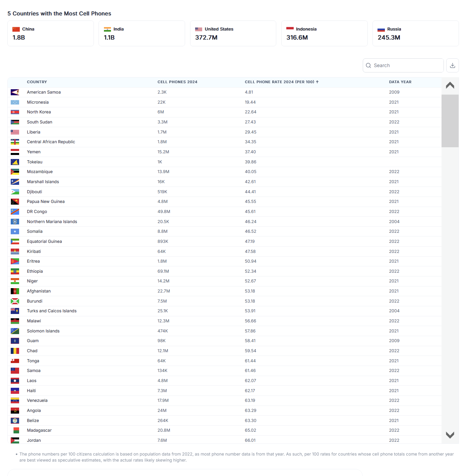Image resolution: width=465 pixels, height=476 pixels.
Task: Click the Papua New Guinea flag icon
Action: [x=15, y=202]
